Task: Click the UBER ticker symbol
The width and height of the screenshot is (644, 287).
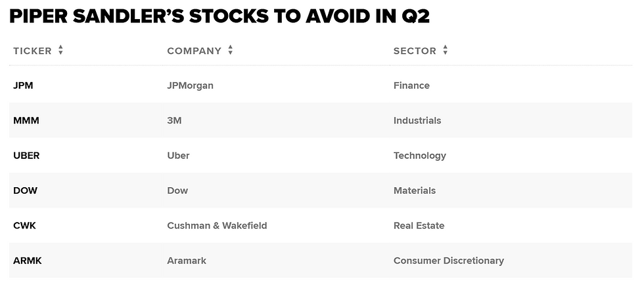Action: coord(26,156)
